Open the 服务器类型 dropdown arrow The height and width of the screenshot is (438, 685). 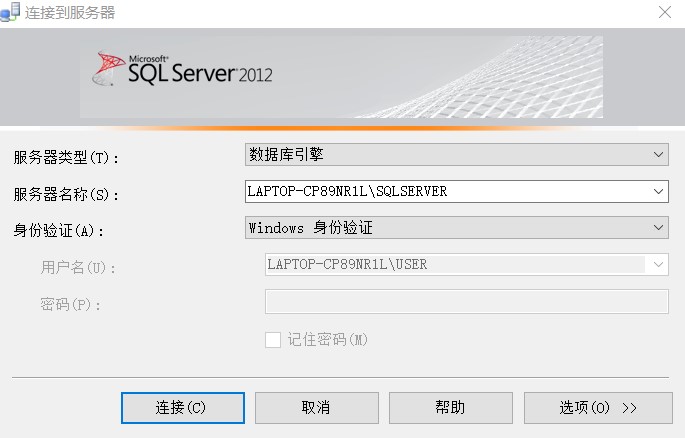[x=658, y=155]
